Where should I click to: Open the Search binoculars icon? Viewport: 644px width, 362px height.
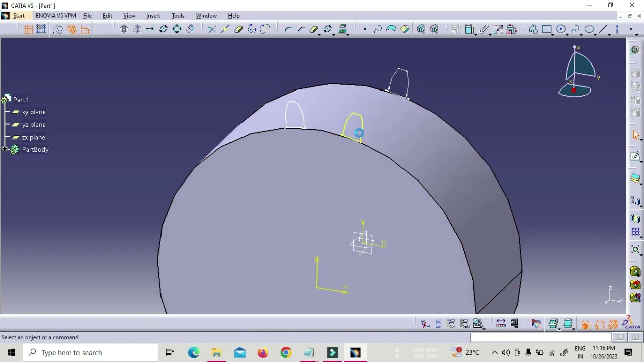477,324
